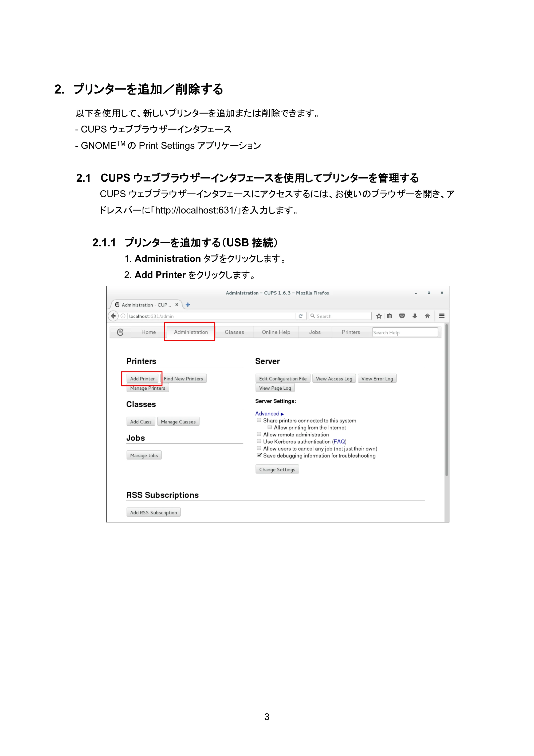Click the Firefox Search box
The image size is (534, 756).
(340, 316)
